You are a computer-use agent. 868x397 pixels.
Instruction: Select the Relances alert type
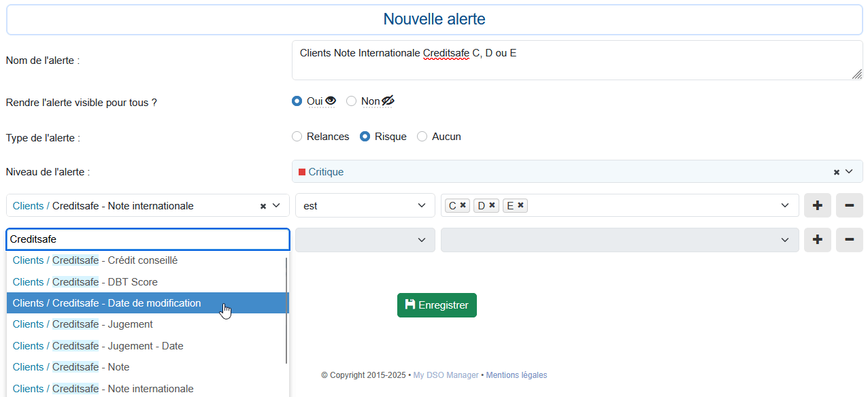pos(297,136)
